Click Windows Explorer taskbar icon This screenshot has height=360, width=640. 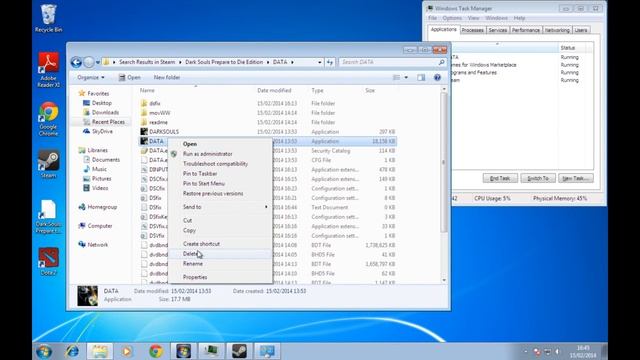click(100, 351)
